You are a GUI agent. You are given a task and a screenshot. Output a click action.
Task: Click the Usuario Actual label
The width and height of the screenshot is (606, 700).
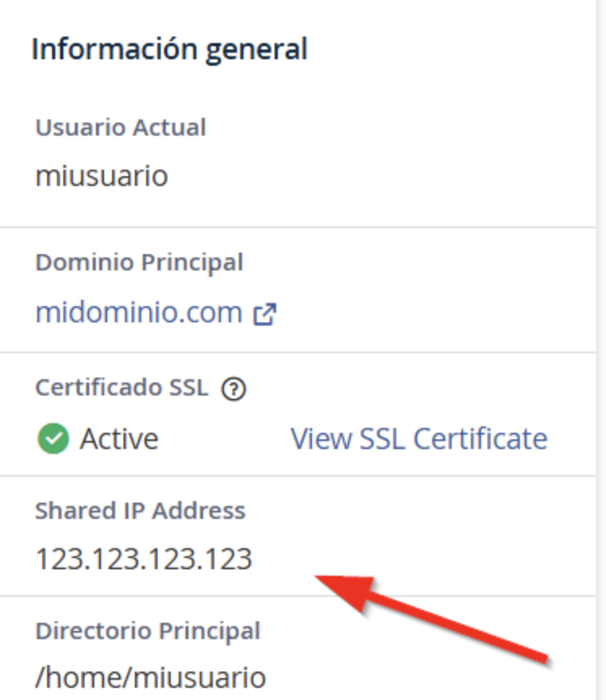pos(120,127)
